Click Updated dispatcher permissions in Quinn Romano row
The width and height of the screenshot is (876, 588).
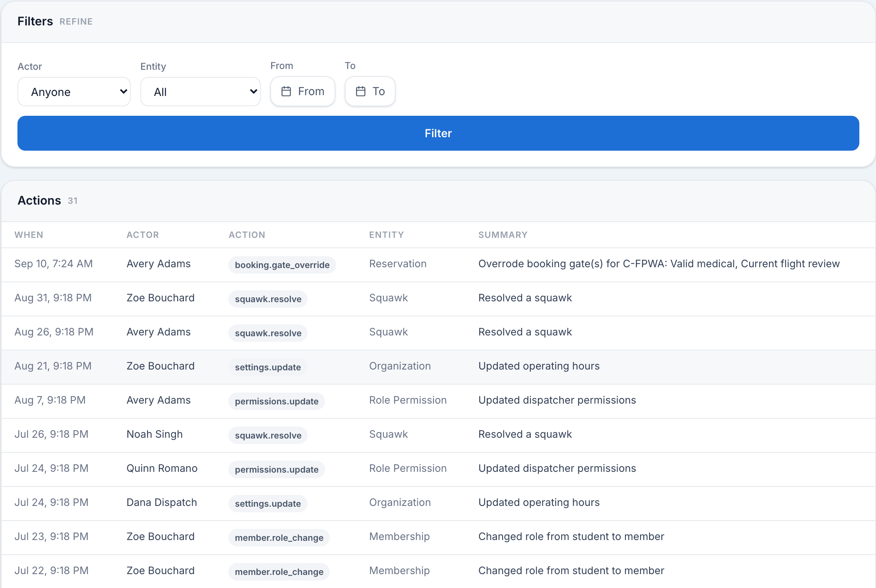tap(557, 468)
